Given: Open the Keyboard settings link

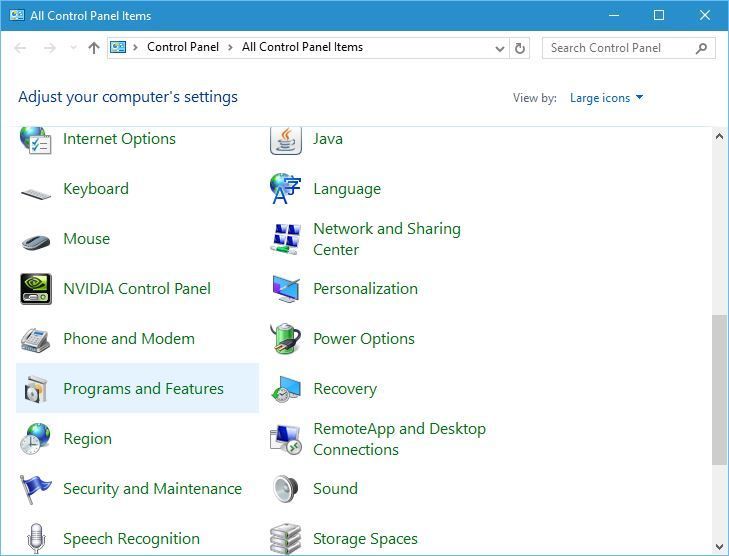Looking at the screenshot, I should coord(96,189).
